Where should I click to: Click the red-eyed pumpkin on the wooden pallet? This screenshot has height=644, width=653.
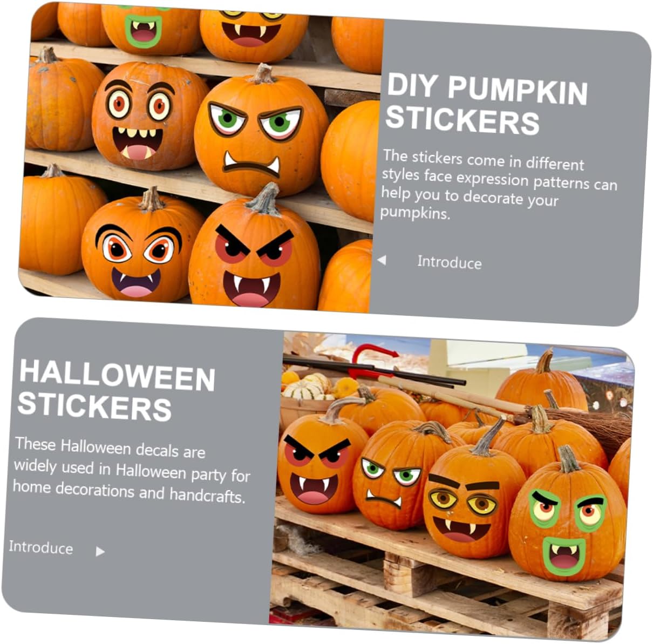click(319, 464)
